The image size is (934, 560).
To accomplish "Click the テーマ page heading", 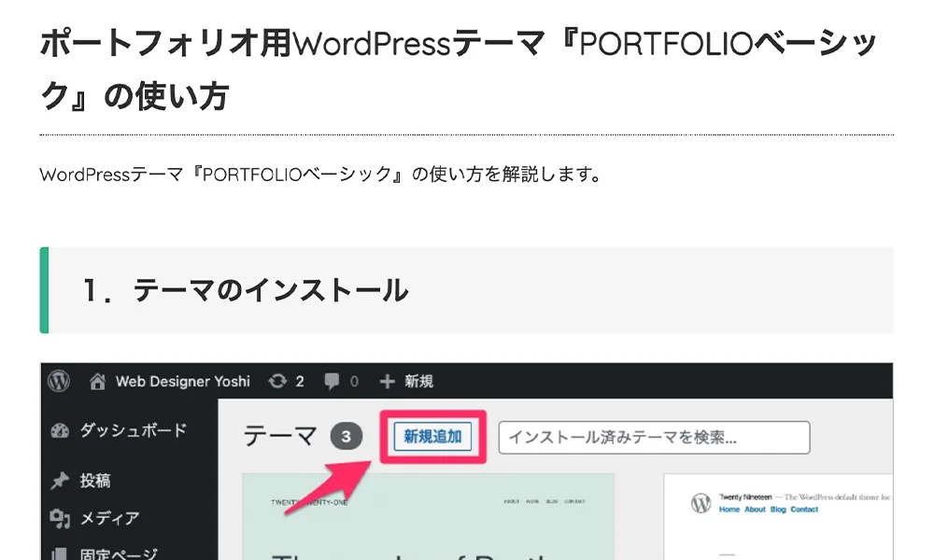I will coord(279,436).
